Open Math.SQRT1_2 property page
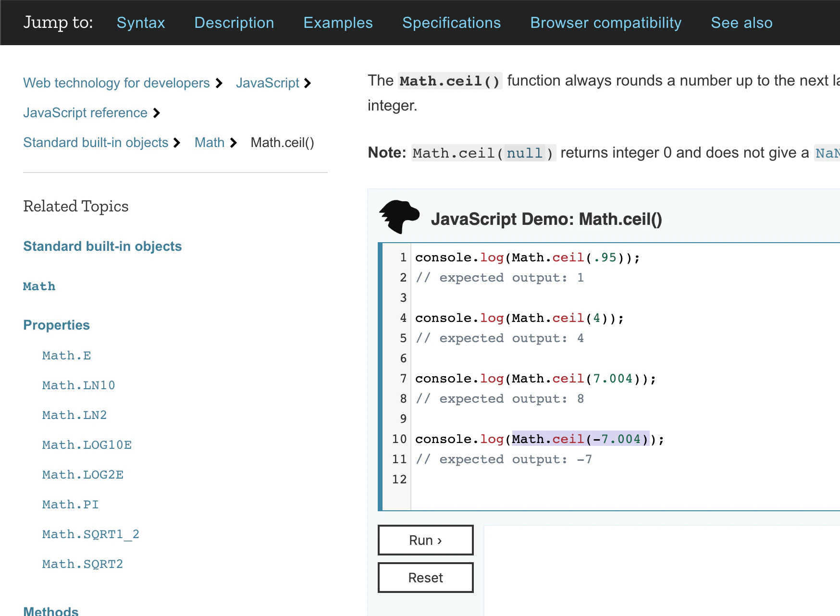The height and width of the screenshot is (616, 840). tap(90, 534)
